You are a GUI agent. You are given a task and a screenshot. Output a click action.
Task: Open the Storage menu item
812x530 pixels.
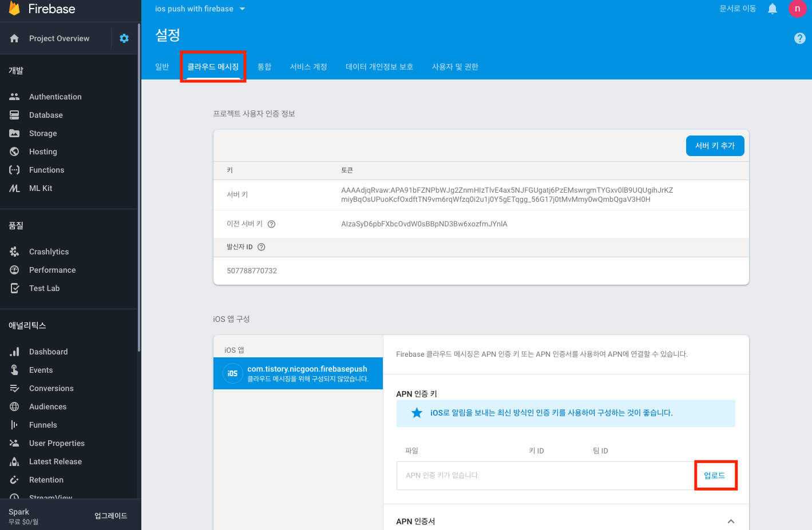43,133
